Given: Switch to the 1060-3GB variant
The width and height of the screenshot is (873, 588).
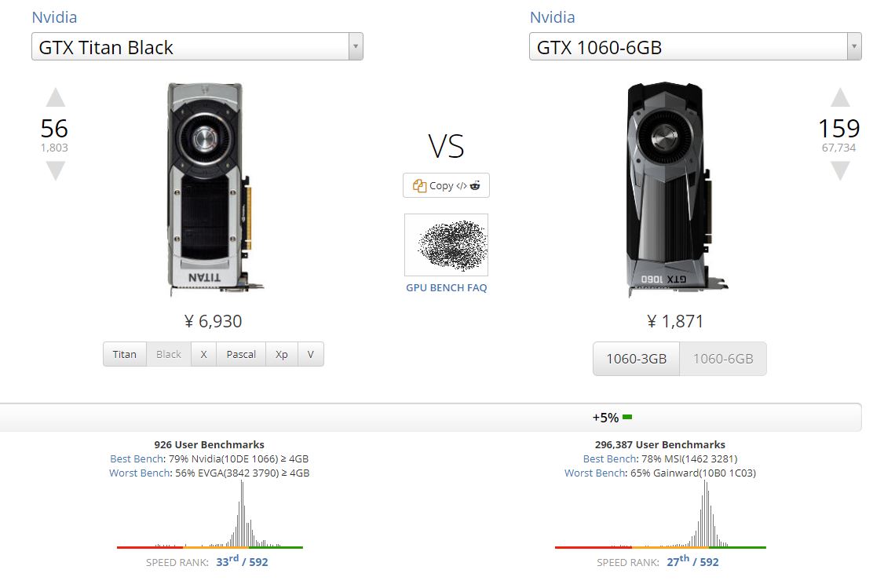Looking at the screenshot, I should tap(636, 359).
